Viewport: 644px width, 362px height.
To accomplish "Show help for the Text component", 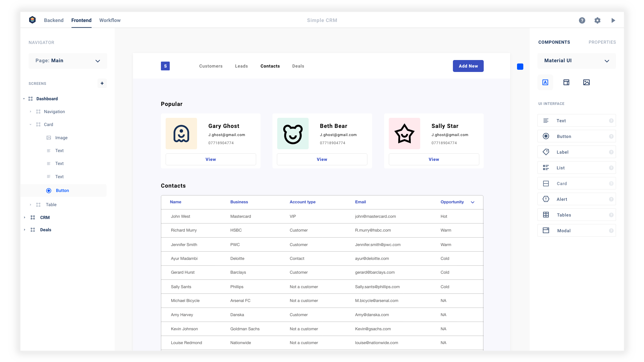I will (x=611, y=121).
